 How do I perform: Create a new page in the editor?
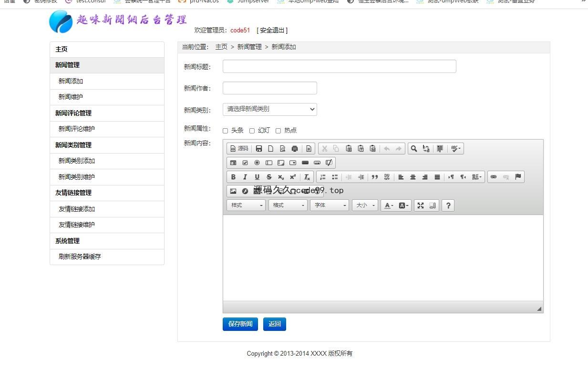tap(271, 149)
